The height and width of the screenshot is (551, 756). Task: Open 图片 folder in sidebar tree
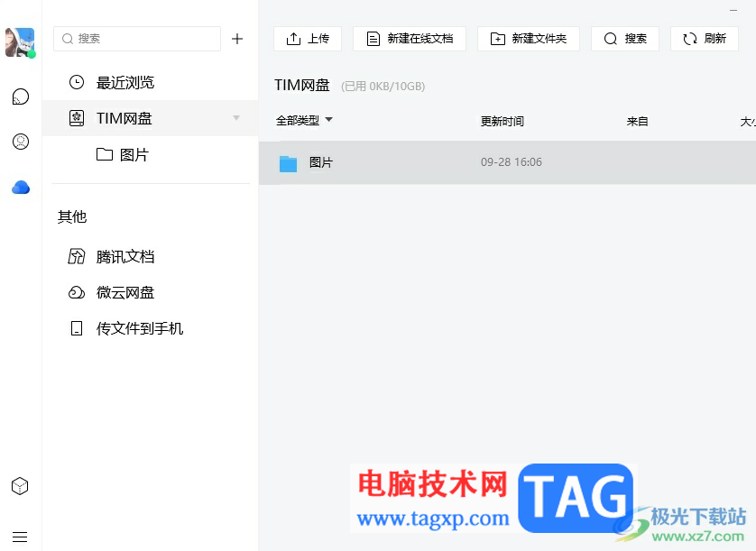tap(150, 155)
